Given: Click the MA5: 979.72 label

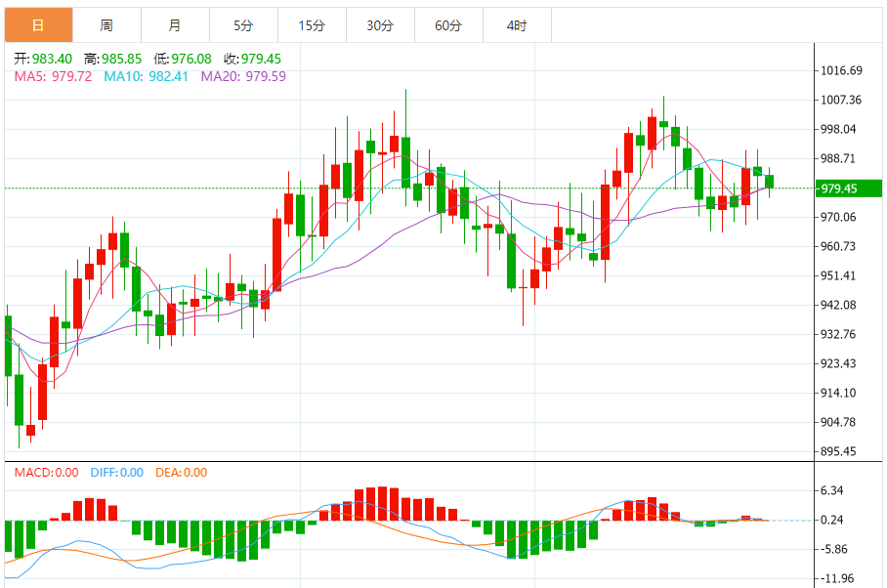Looking at the screenshot, I should [x=53, y=76].
